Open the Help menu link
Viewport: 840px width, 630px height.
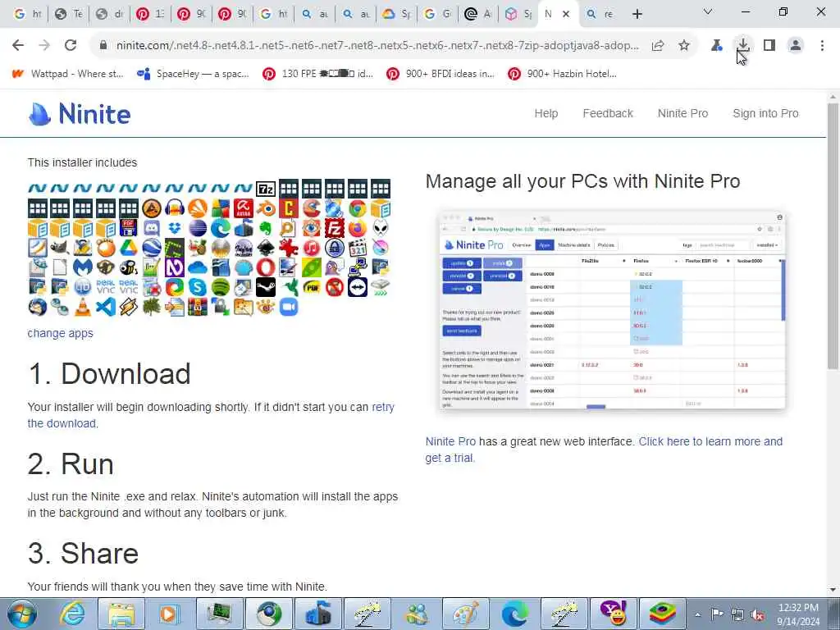(x=546, y=113)
